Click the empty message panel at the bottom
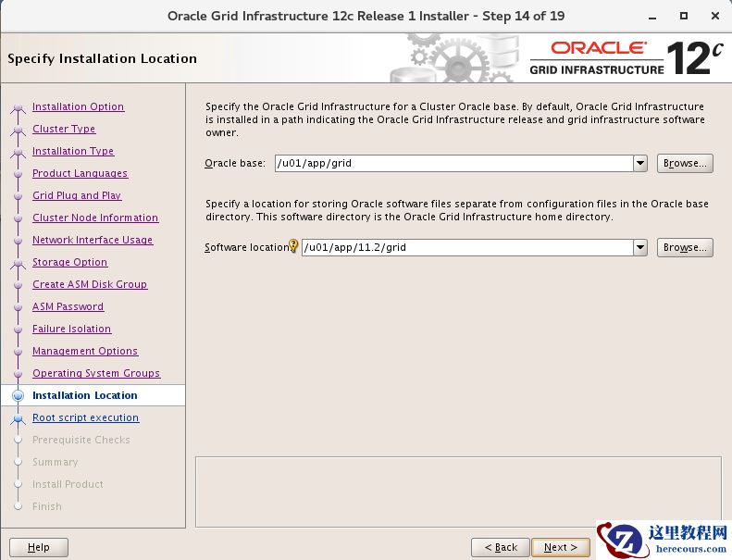This screenshot has width=732, height=560. pos(458,492)
